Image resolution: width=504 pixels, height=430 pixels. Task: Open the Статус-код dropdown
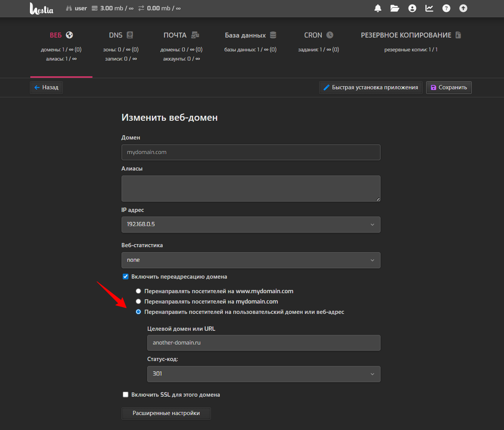(264, 374)
